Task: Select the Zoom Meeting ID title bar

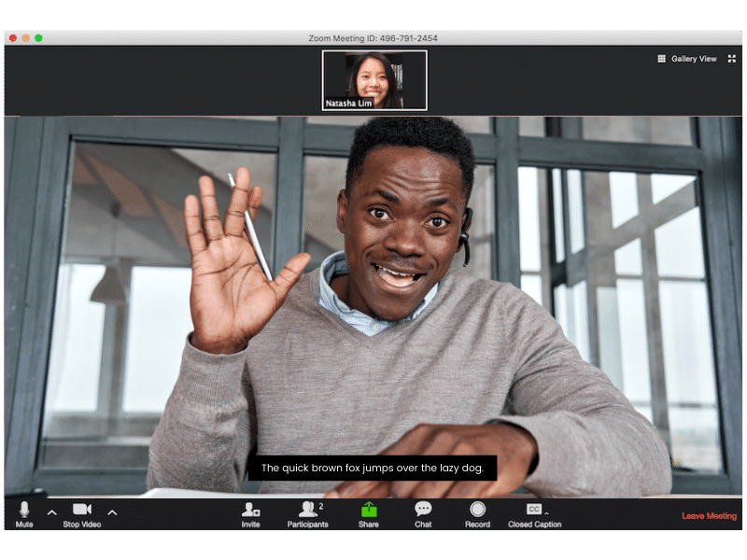Action: pyautogui.click(x=373, y=38)
